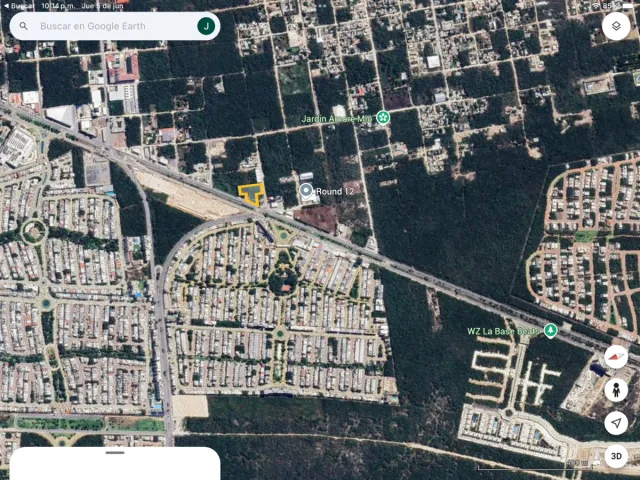This screenshot has height=480, width=640.
Task: Click the 'WZ La Base Beats' label text
Action: [504, 331]
